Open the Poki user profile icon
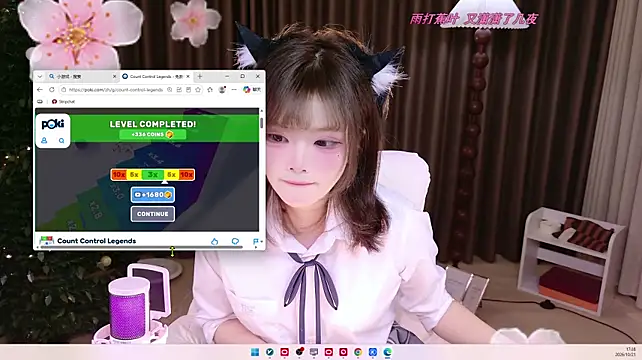Screen dimensions: 642x360 coord(44,140)
